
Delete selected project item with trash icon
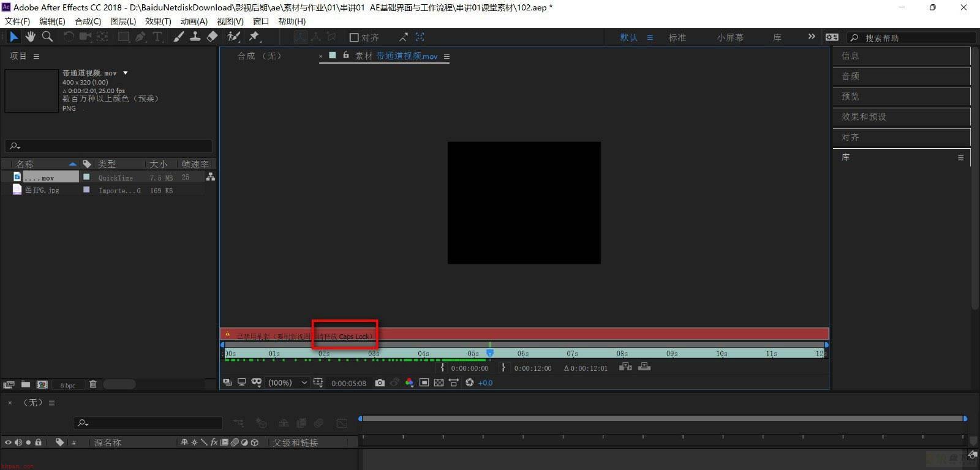[x=93, y=384]
